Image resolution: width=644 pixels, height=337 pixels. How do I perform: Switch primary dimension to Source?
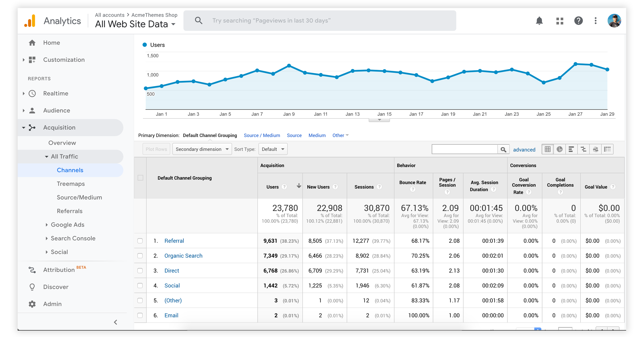pyautogui.click(x=294, y=136)
